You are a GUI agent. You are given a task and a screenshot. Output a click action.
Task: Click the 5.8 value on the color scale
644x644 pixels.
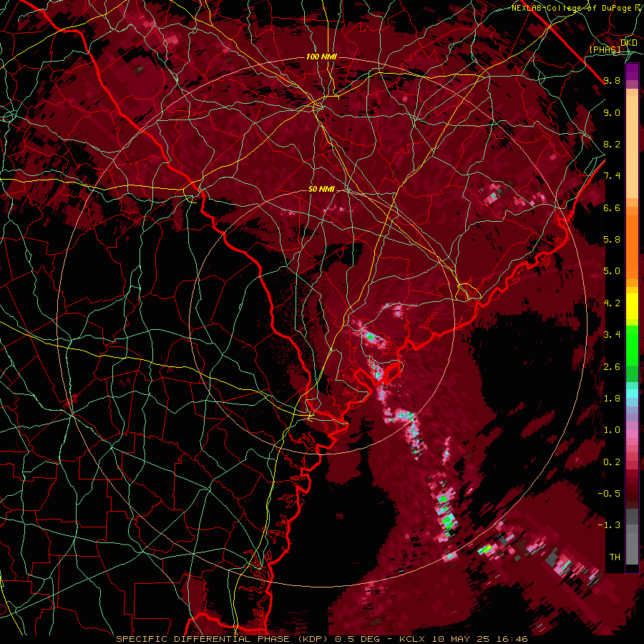[612, 240]
